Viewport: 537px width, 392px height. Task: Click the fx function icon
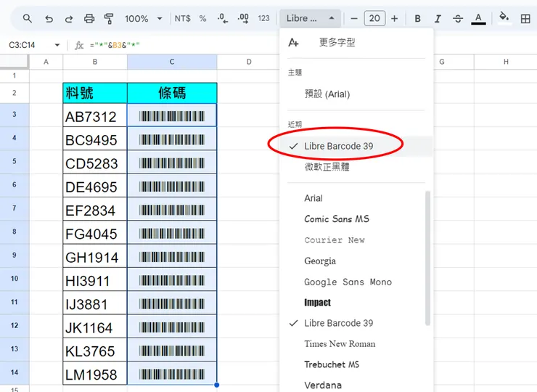coord(79,45)
